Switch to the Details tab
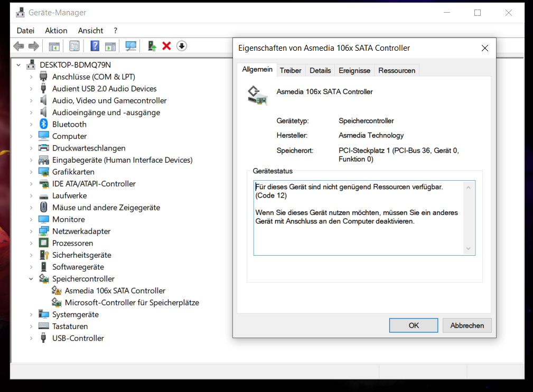 tap(320, 70)
